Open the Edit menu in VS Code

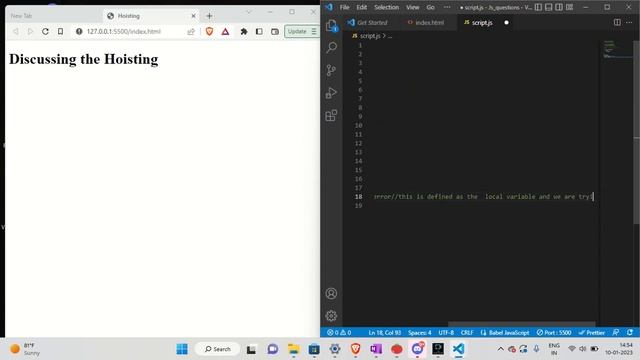(x=362, y=7)
